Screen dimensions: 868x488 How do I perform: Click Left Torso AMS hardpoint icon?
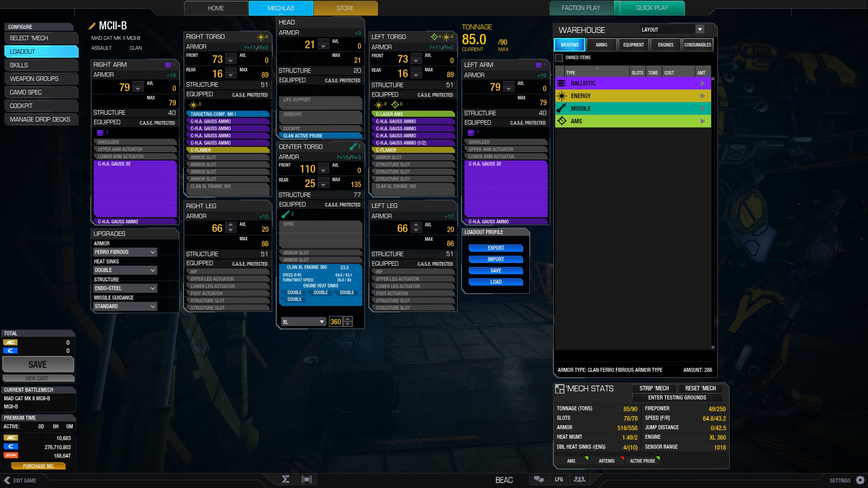point(434,37)
